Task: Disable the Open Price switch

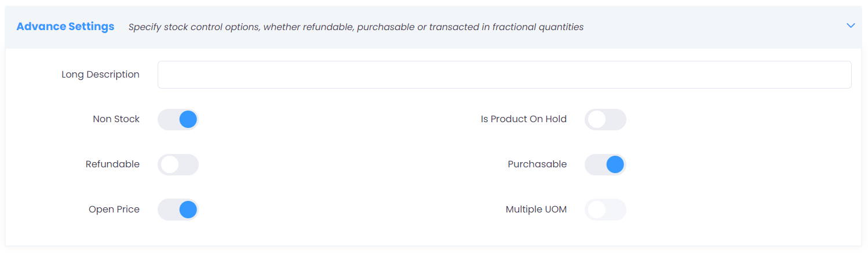Action: 178,210
